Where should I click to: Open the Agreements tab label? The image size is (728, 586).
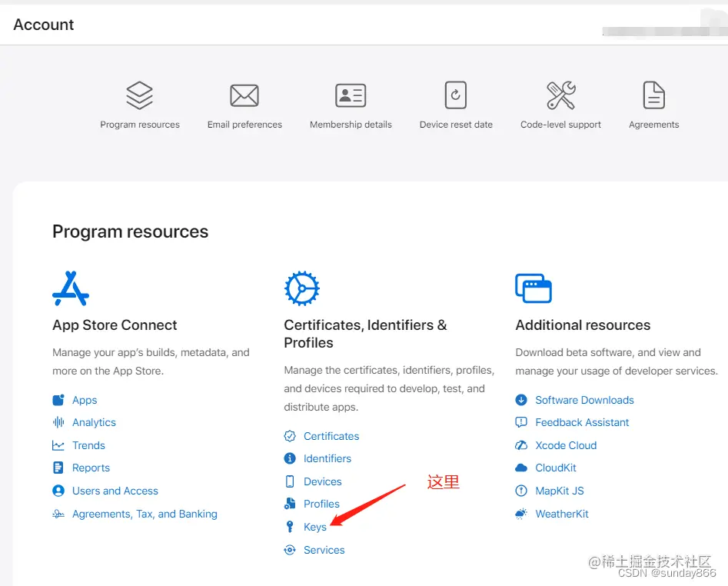coord(653,125)
